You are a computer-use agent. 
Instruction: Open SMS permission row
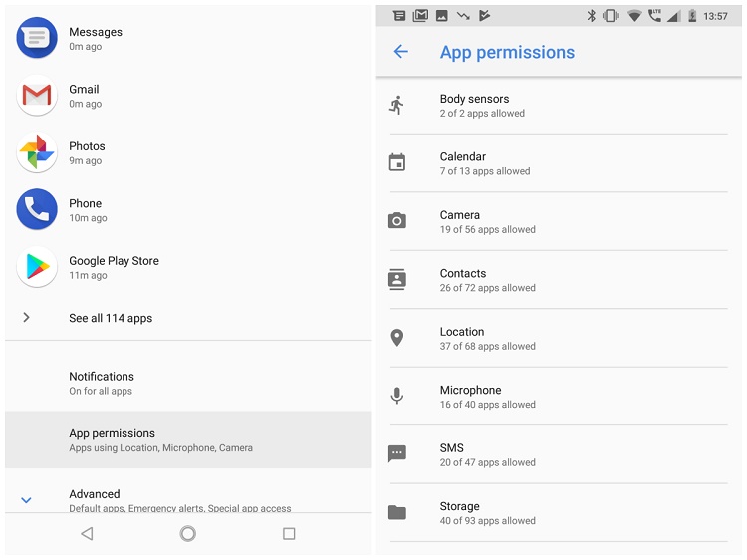pyautogui.click(x=559, y=454)
